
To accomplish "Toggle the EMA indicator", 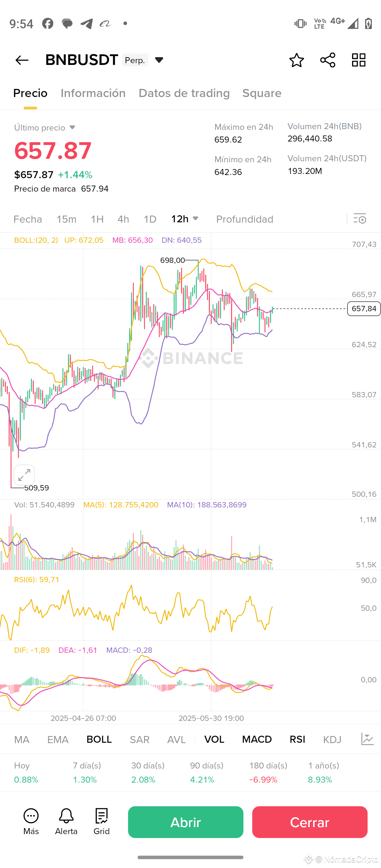I will [58, 740].
